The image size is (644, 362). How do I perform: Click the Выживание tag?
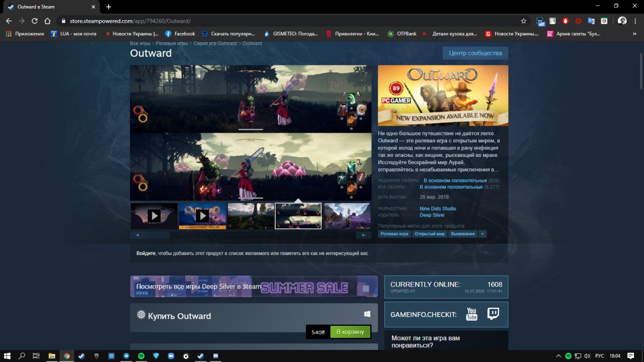point(463,234)
